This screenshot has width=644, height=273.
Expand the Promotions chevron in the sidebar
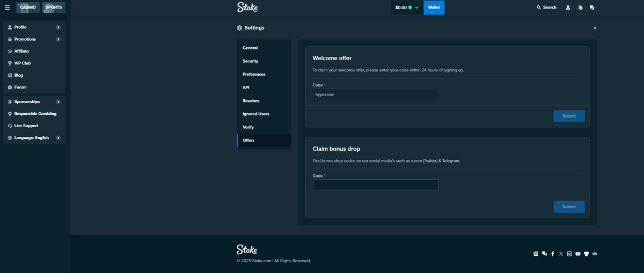(x=58, y=39)
